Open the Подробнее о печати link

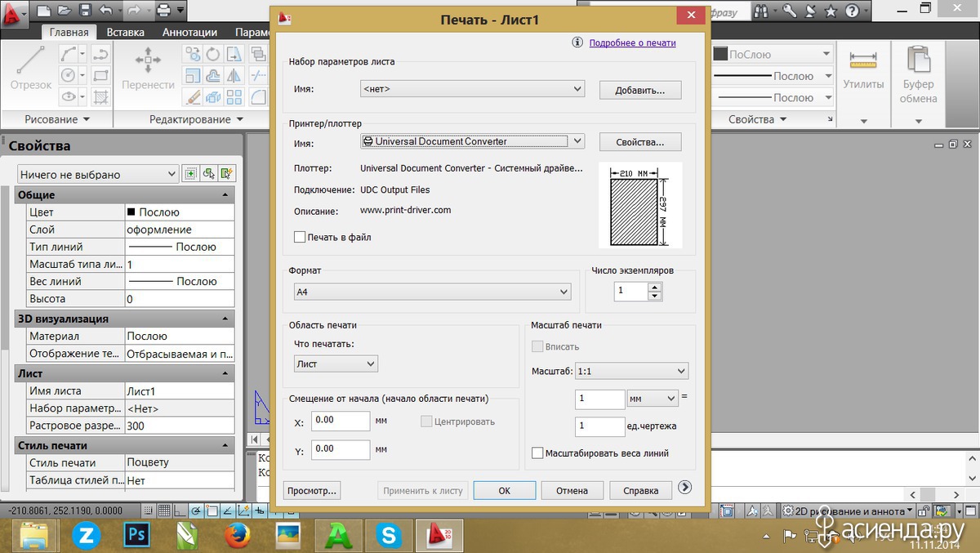[632, 43]
